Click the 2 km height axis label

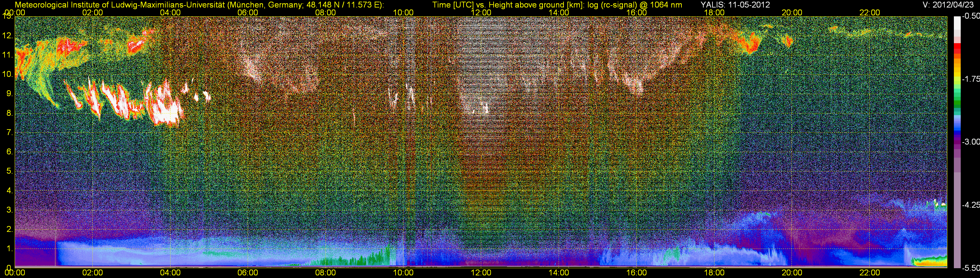pyautogui.click(x=9, y=230)
